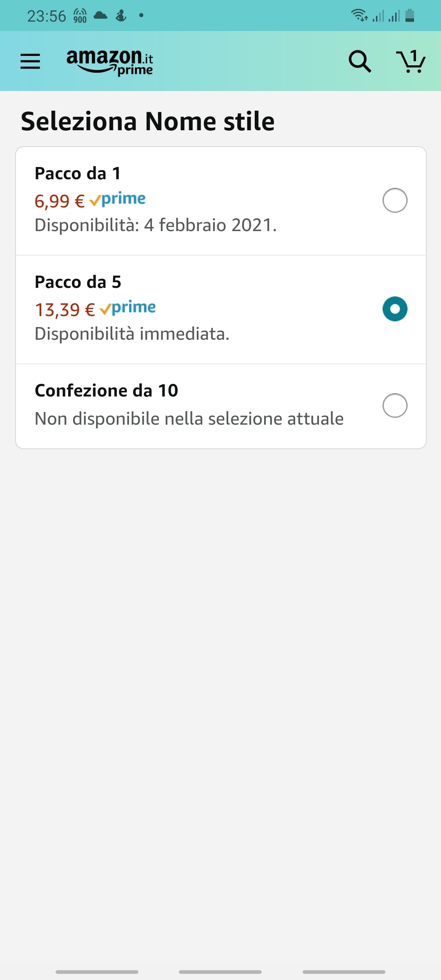Tap the Pacco da 1 title
441x980 pixels.
78,174
